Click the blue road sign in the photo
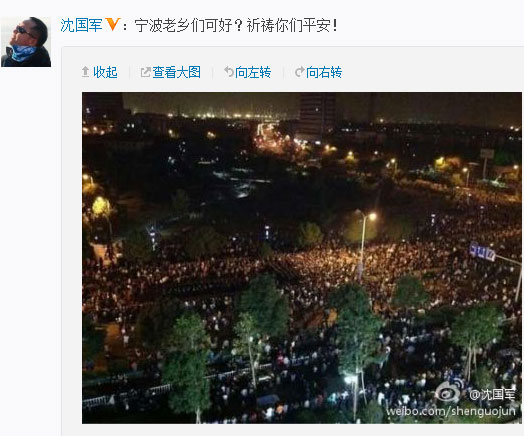This screenshot has width=524, height=436. pyautogui.click(x=482, y=252)
